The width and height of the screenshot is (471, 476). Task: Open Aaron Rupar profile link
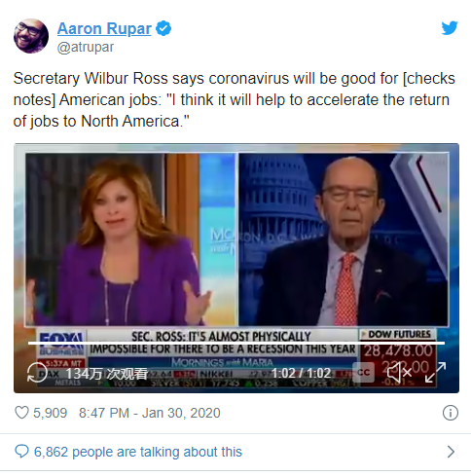[104, 28]
